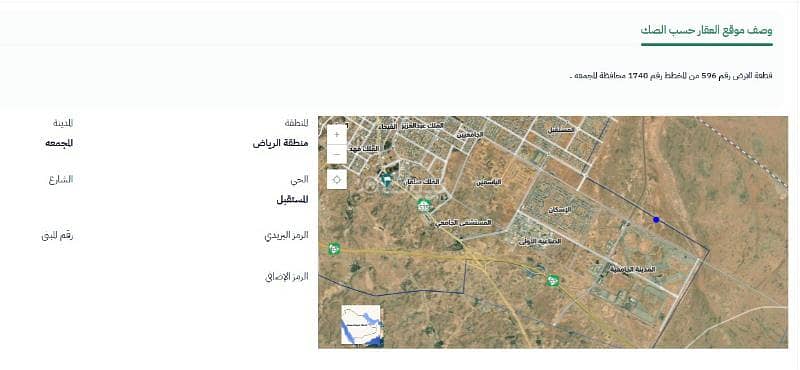
Task: Click المستشفى الجامعي label on map
Action: 464,223
